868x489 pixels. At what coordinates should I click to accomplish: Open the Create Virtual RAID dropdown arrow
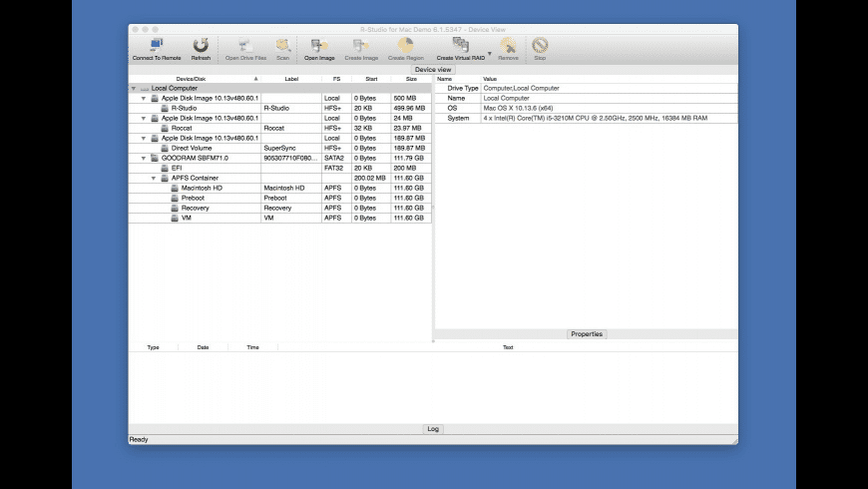[489, 53]
